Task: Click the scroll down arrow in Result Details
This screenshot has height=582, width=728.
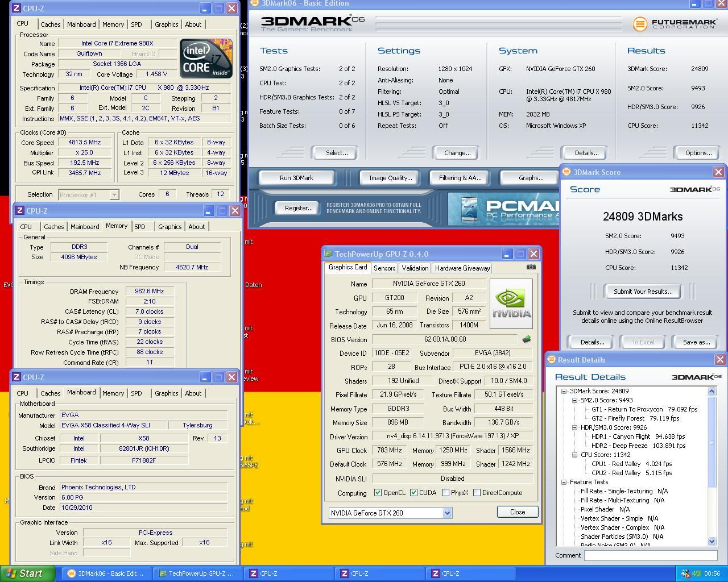Action: (x=712, y=541)
